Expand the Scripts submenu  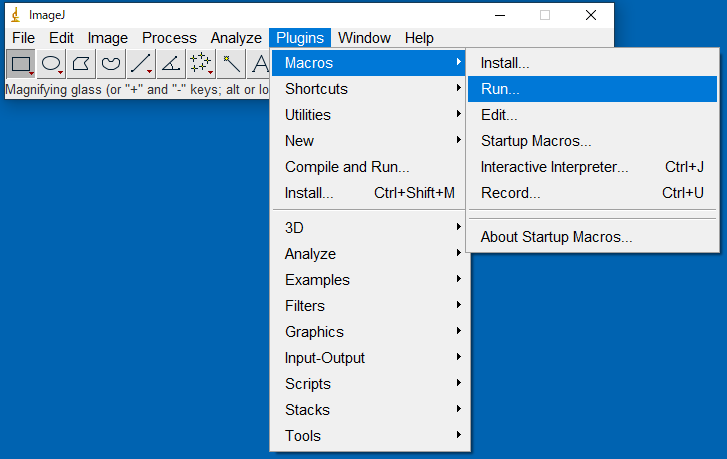click(x=370, y=384)
